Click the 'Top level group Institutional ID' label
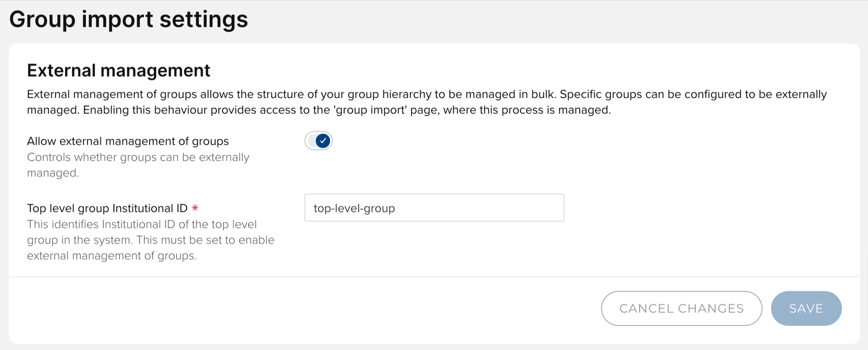Image resolution: width=868 pixels, height=350 pixels. (x=107, y=208)
